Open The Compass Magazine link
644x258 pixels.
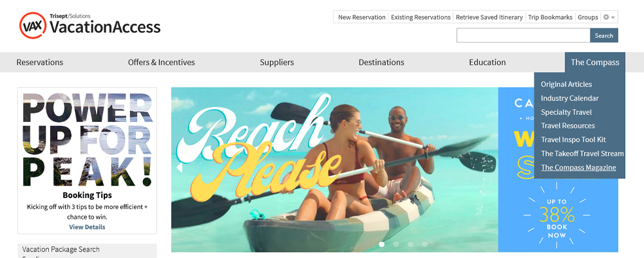pyautogui.click(x=578, y=167)
